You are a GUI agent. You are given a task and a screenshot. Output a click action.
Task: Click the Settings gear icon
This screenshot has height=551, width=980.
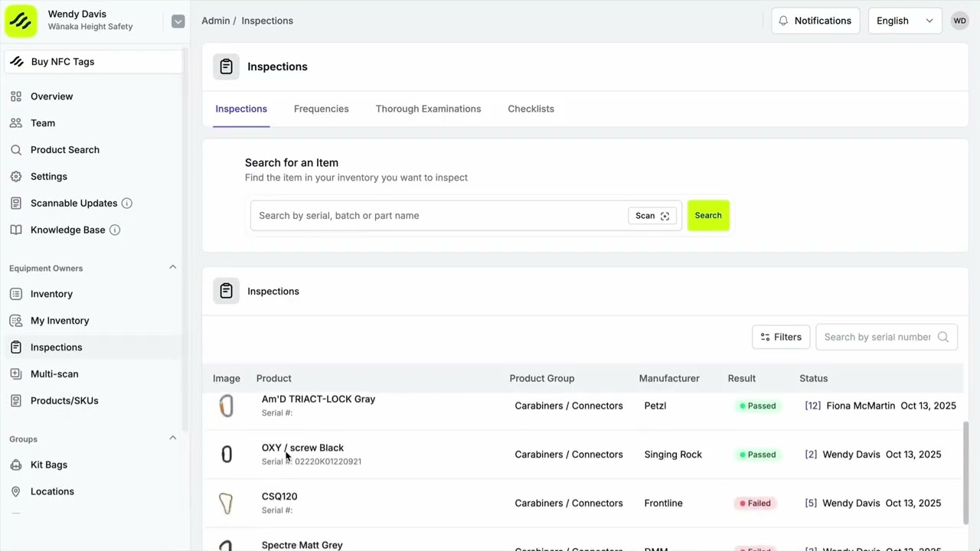point(16,177)
